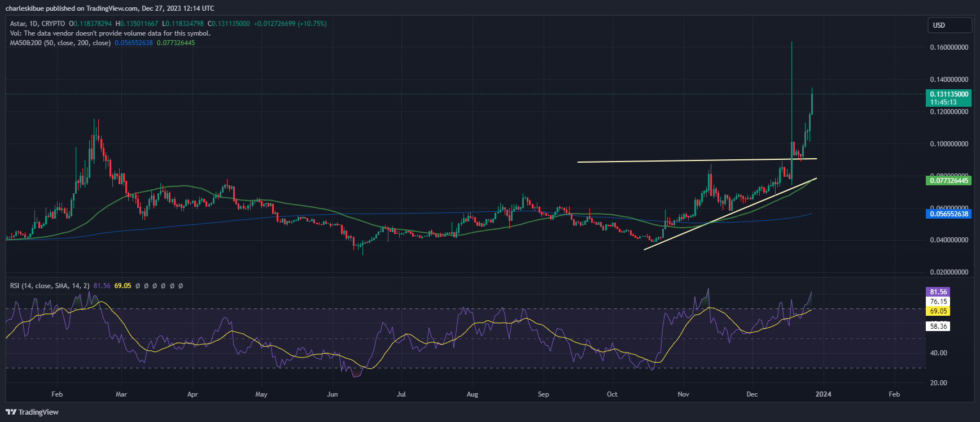Click the TradingView logo icon
This screenshot has width=980, height=422.
(x=11, y=412)
